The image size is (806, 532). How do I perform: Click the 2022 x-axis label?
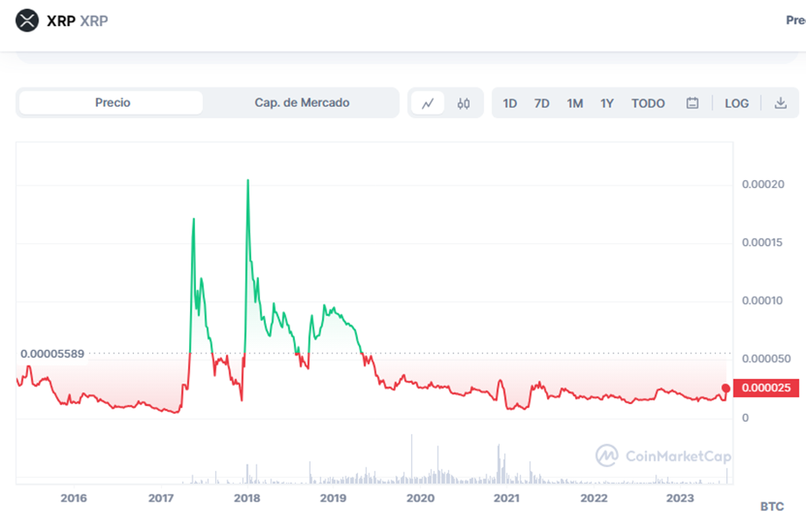tap(593, 498)
